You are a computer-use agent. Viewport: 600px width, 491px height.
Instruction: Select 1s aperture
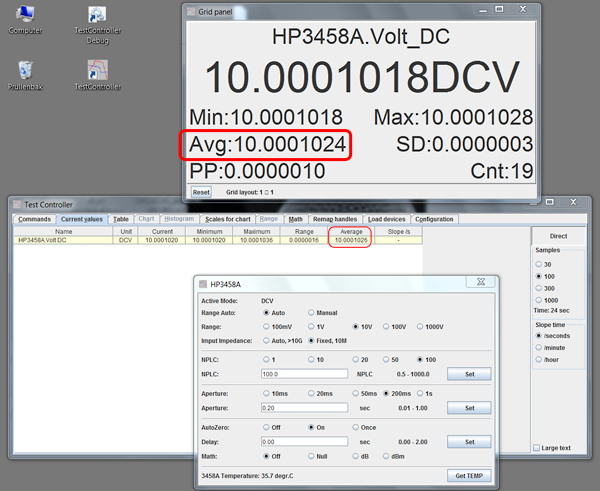420,393
